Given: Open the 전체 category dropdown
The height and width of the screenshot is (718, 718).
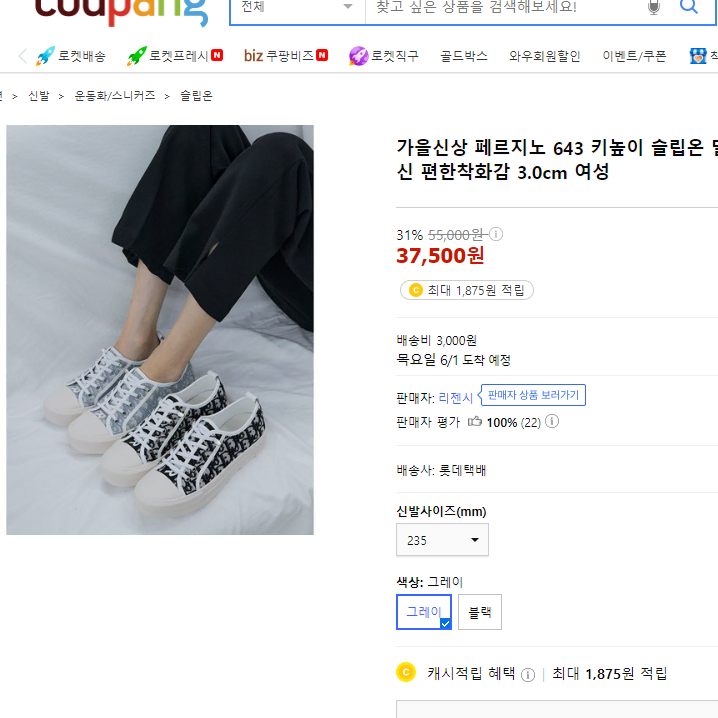Looking at the screenshot, I should click(x=298, y=8).
